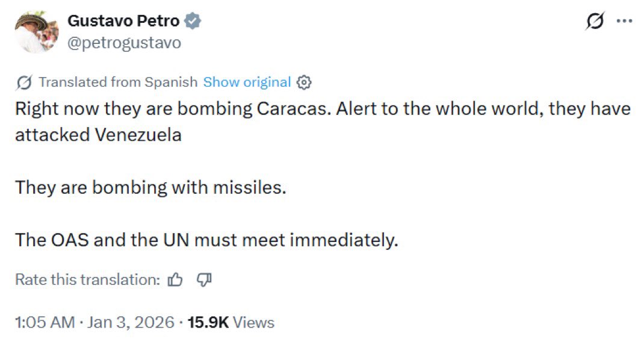Open the Gustavo Petro display name
This screenshot has width=644, height=348.
tap(123, 21)
